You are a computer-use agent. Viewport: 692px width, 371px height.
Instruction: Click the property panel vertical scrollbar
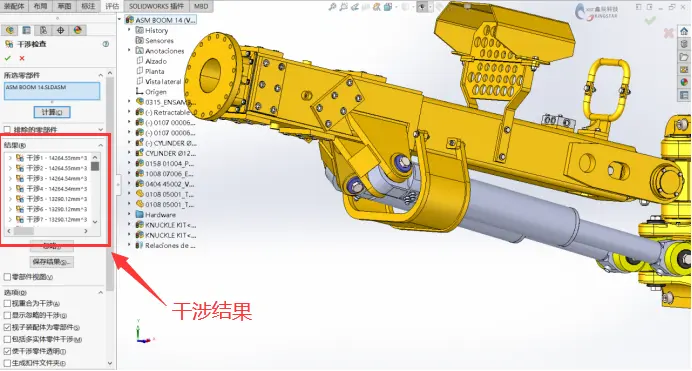pos(110,185)
